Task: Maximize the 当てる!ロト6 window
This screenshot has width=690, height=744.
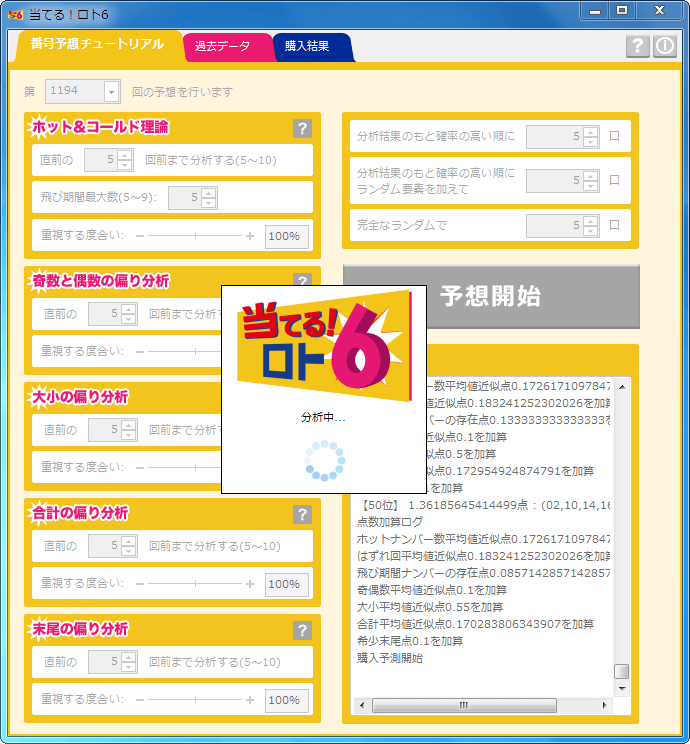Action: click(x=622, y=11)
